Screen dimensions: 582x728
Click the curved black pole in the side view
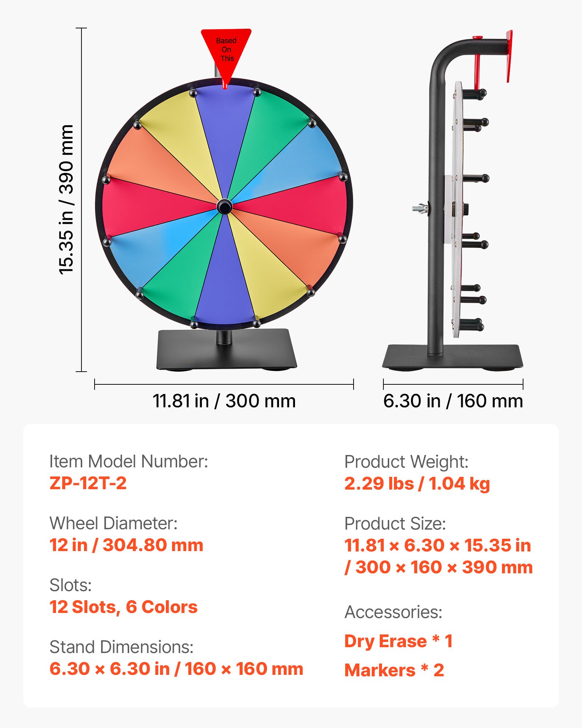[436, 182]
